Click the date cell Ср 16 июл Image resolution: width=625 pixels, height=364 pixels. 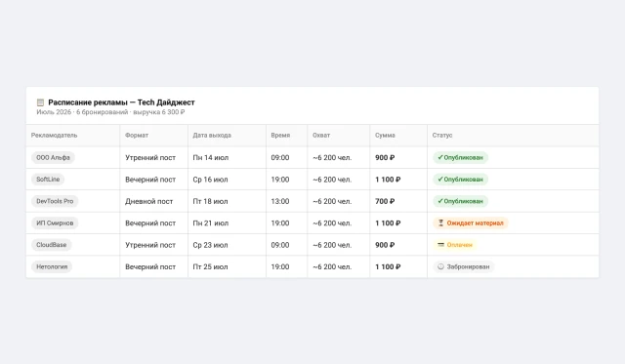(211, 180)
